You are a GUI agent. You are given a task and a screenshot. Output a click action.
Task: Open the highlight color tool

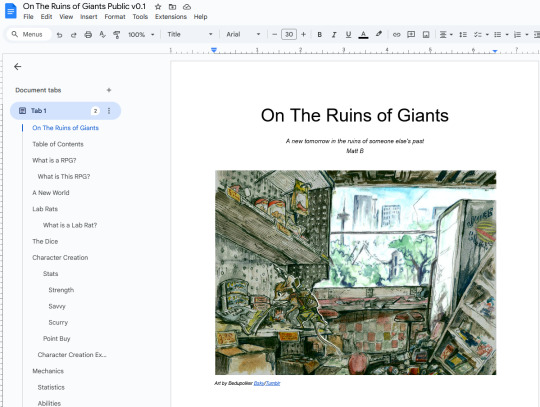click(x=378, y=34)
